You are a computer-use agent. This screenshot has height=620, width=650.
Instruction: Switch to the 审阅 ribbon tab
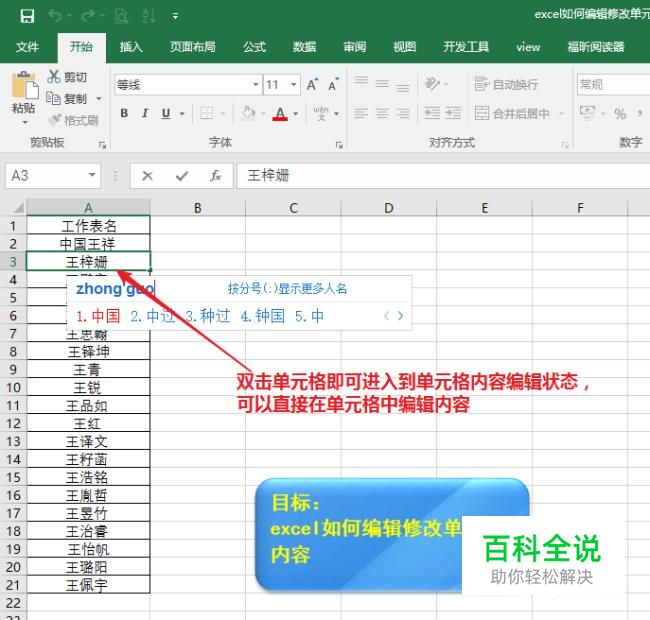(355, 47)
